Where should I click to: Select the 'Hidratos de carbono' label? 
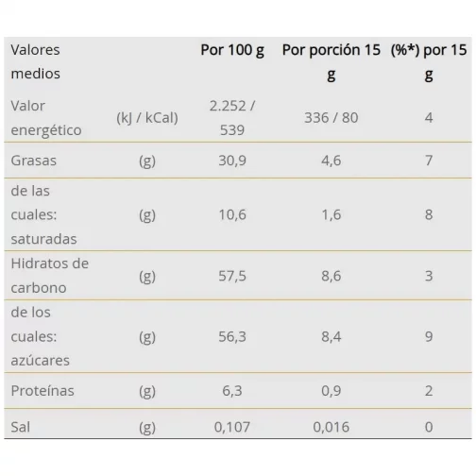[50, 276]
